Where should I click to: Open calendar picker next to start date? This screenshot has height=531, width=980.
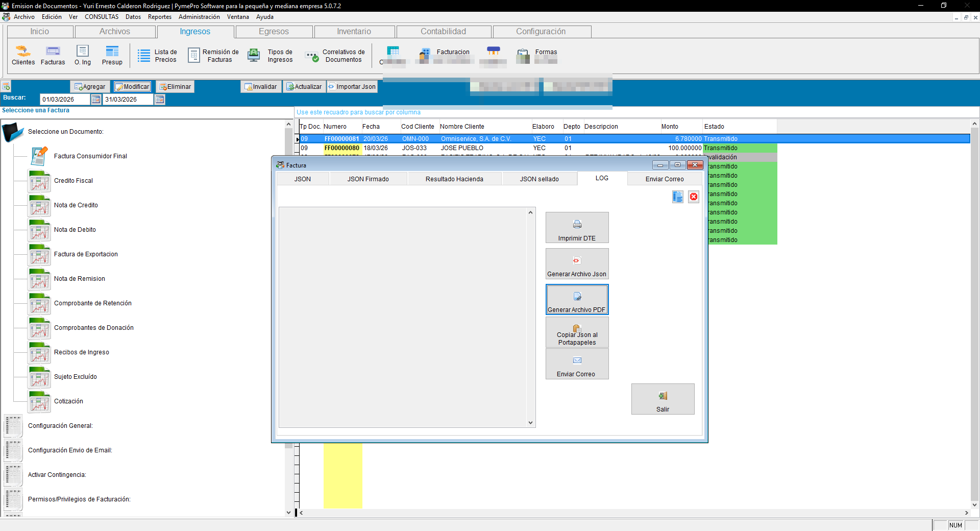96,100
